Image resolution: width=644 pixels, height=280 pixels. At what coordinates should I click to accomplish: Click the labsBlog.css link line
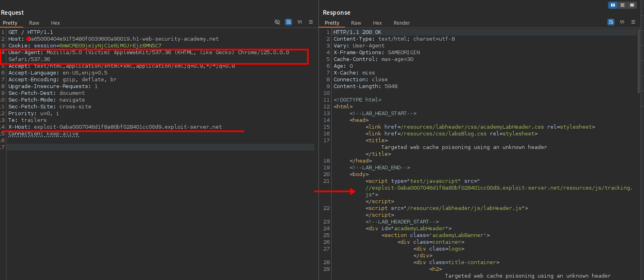(x=452, y=134)
